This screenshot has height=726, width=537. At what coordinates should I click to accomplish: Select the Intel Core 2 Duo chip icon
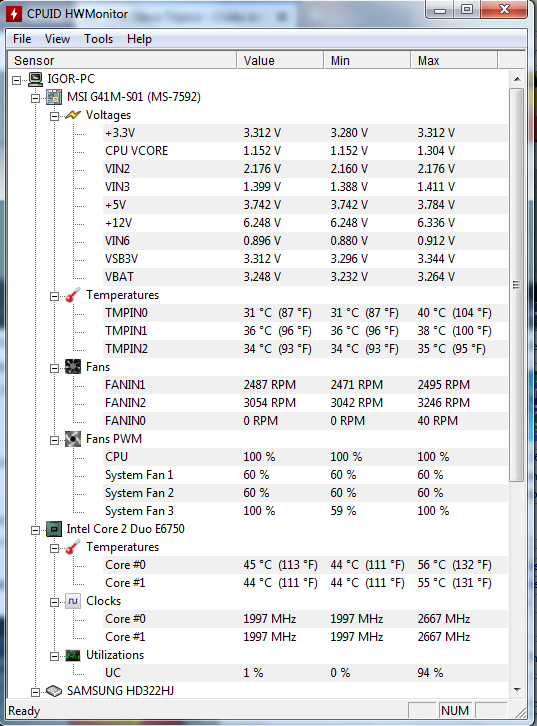tap(54, 529)
